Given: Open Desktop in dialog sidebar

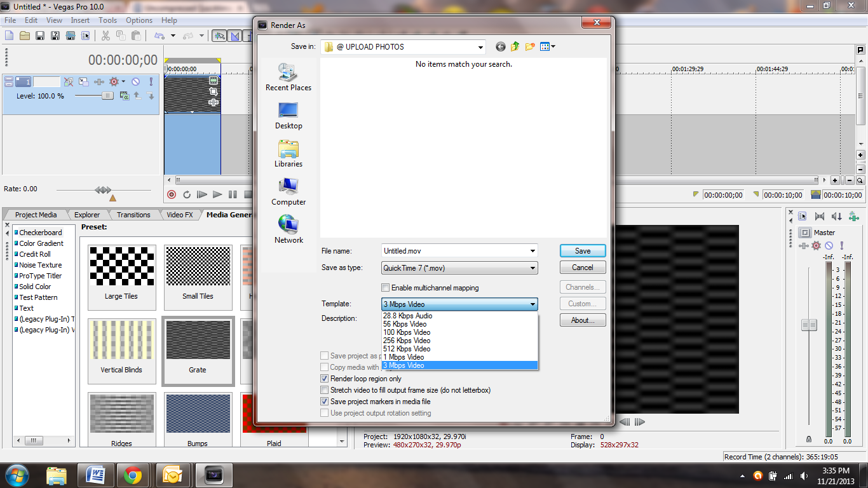Looking at the screenshot, I should [x=288, y=116].
